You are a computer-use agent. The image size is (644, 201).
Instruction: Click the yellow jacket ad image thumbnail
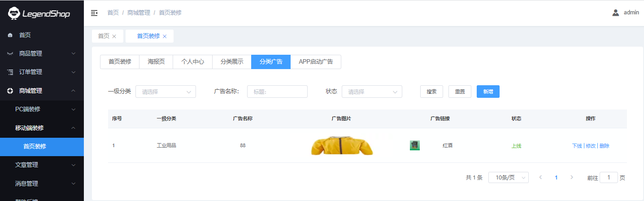(x=342, y=145)
